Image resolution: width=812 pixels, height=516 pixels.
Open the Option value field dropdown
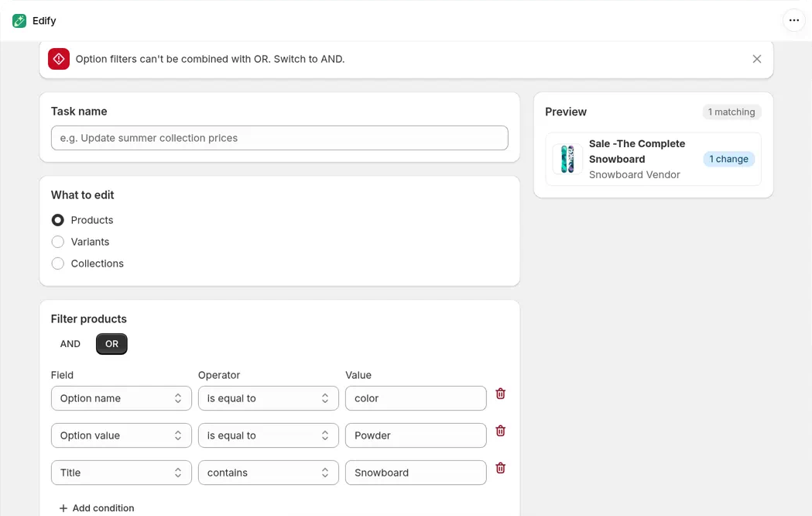(122, 435)
